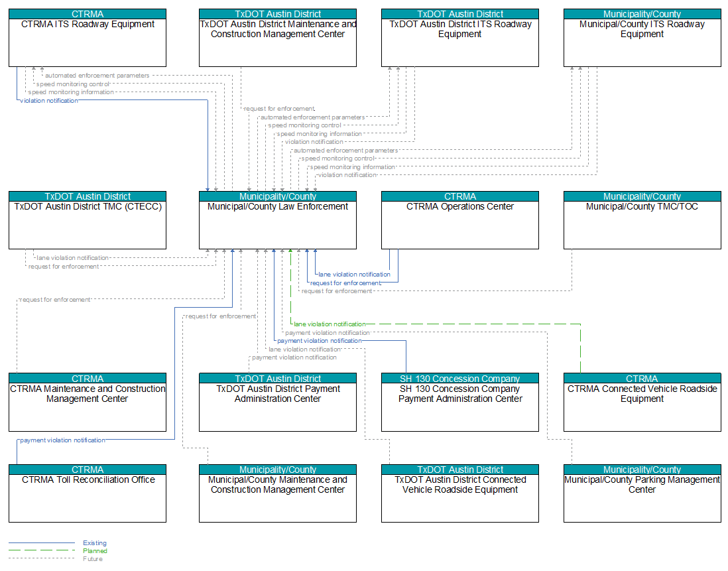728x571 pixels.
Task: Open the CTRMA Operations Center box
Action: click(460, 220)
